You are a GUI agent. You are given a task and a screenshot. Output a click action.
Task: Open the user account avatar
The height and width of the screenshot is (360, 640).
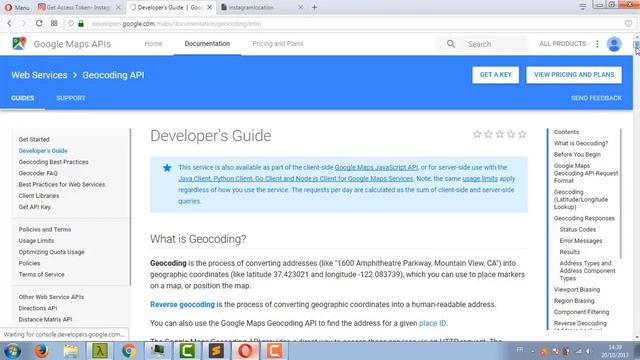(x=614, y=44)
